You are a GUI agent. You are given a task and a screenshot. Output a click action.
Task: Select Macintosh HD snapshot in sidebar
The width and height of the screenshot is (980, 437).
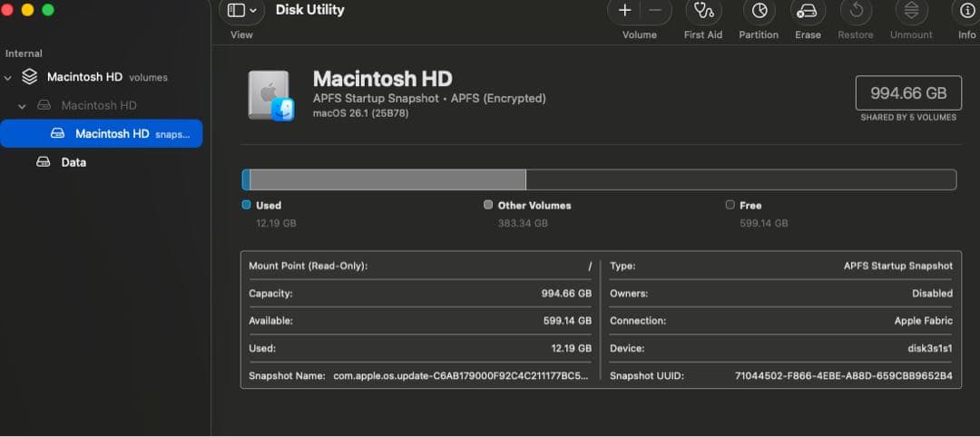click(102, 133)
